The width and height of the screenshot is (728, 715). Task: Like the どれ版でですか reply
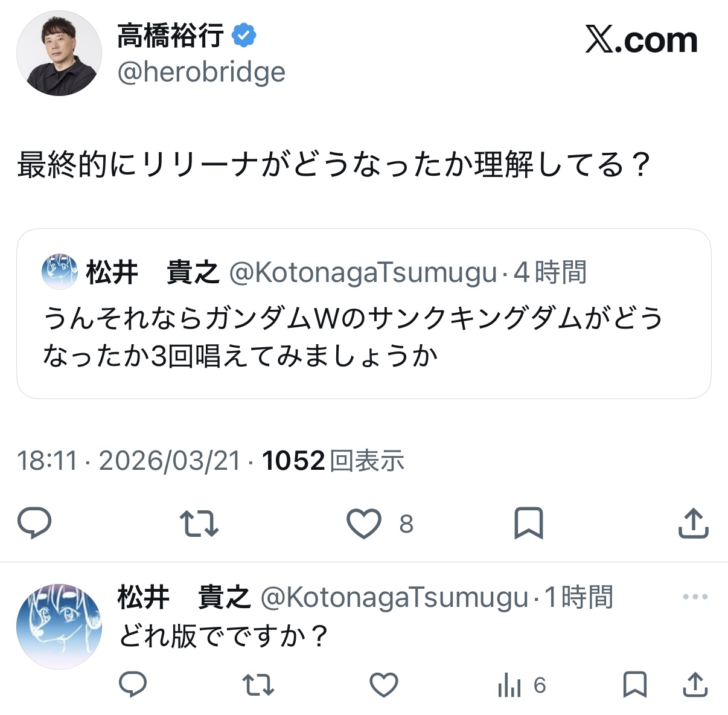tap(384, 685)
